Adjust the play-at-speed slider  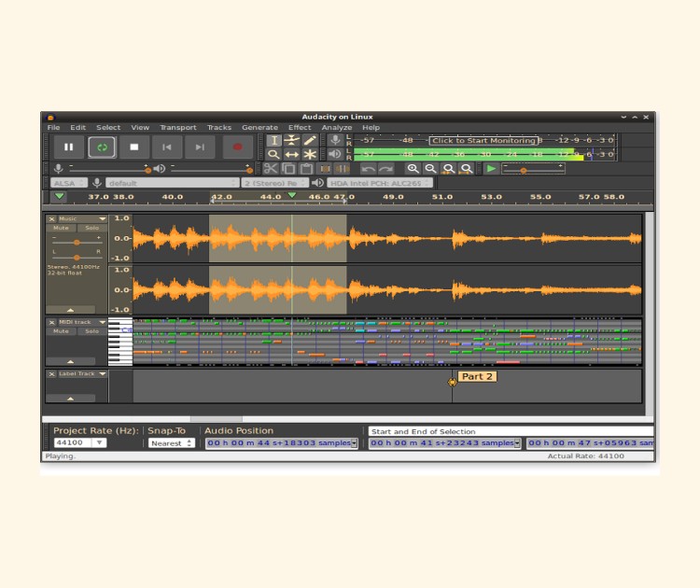[x=533, y=169]
